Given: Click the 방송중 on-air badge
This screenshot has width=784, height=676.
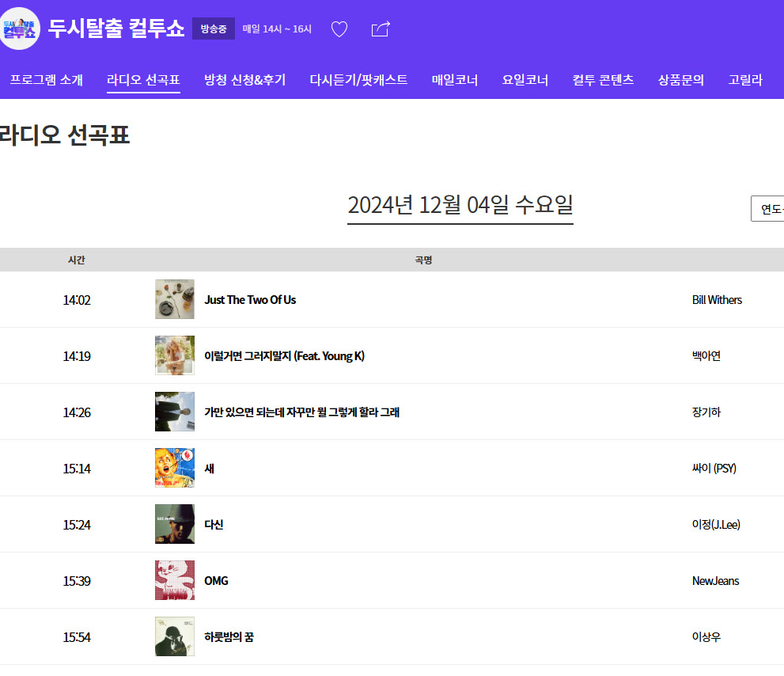Looking at the screenshot, I should click(214, 28).
